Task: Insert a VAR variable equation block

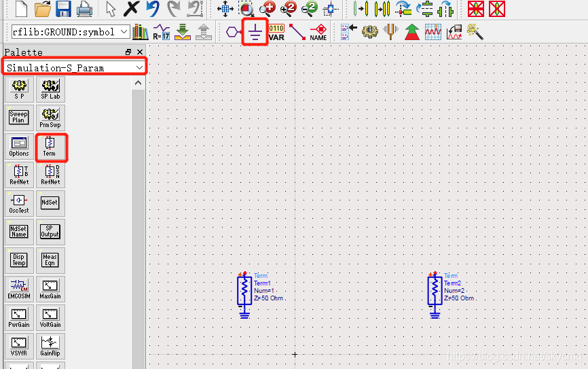Action: 276,33
